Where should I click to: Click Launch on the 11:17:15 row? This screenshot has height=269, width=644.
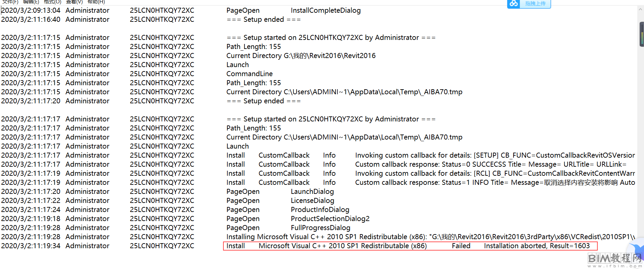(x=237, y=65)
